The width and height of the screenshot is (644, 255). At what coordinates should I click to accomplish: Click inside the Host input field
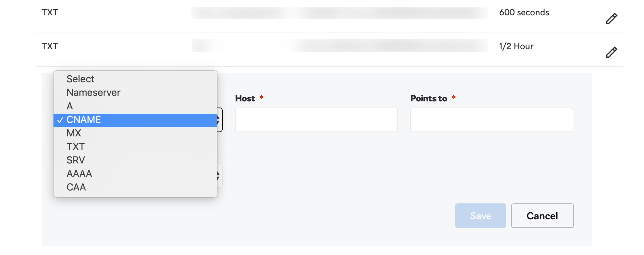(316, 120)
